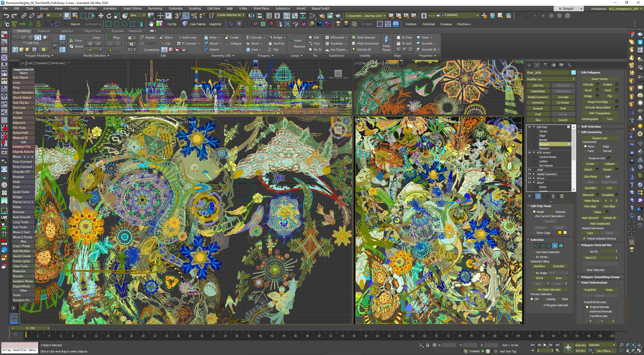Open the selection filter All dropdown
Screen dimensions: 644x355
point(54,15)
